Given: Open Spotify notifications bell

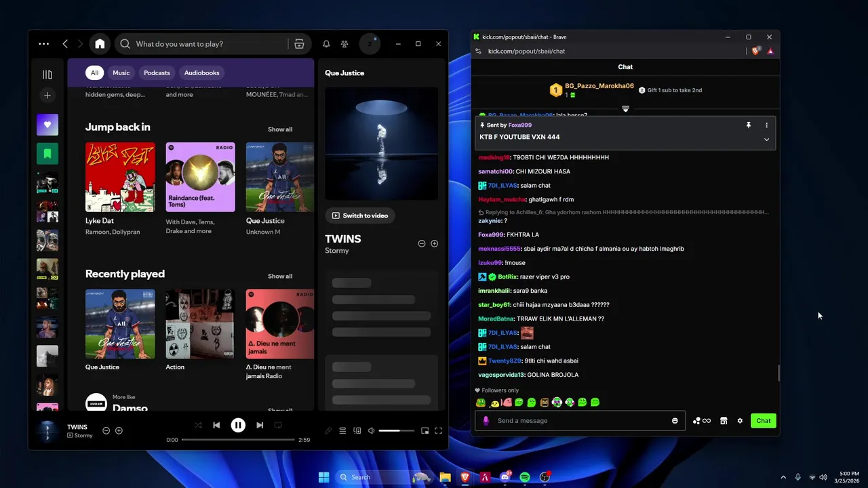Looking at the screenshot, I should (x=326, y=44).
